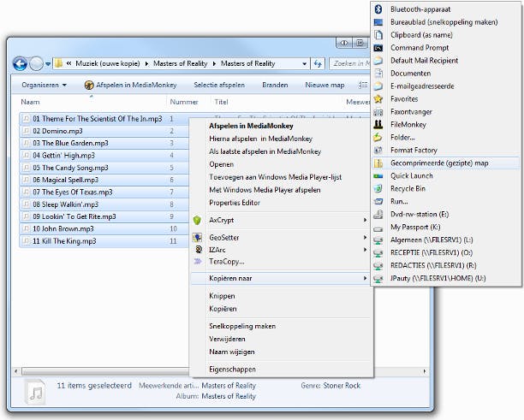524x420 pixels.
Task: Click the Folder... icon in submenu
Action: (378, 138)
